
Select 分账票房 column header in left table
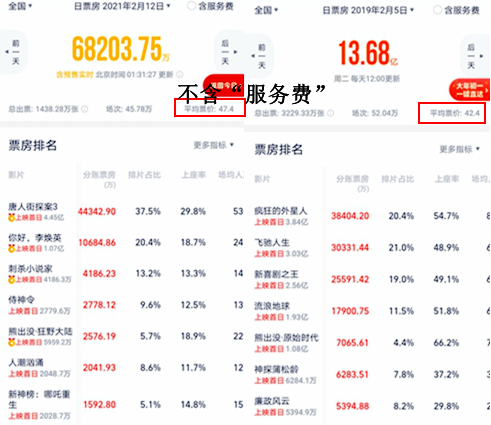(x=99, y=179)
